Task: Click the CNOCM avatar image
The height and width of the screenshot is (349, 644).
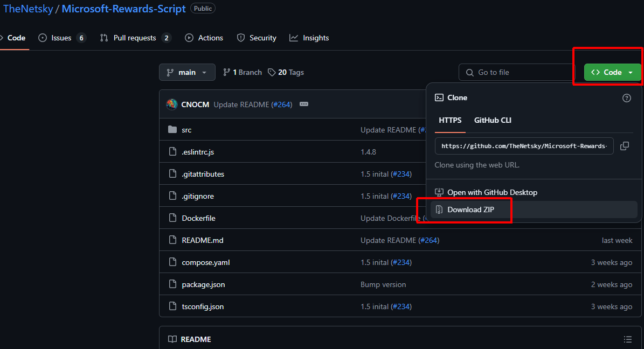Action: point(172,104)
